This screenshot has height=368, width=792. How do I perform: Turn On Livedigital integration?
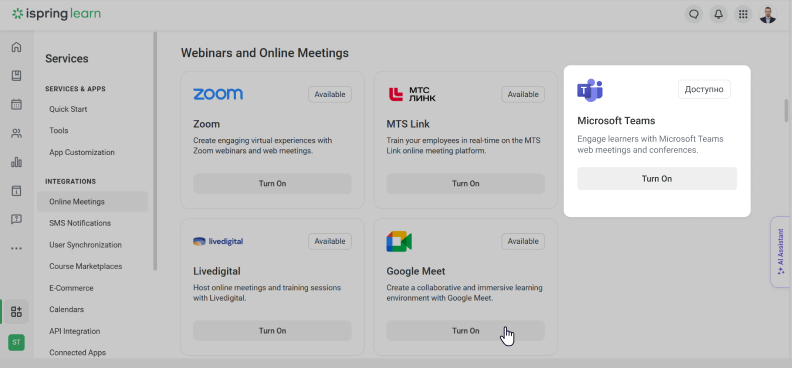[272, 331]
